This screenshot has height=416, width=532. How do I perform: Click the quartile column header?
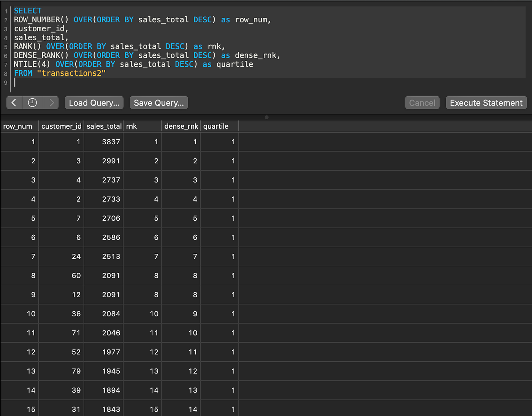[x=220, y=126]
